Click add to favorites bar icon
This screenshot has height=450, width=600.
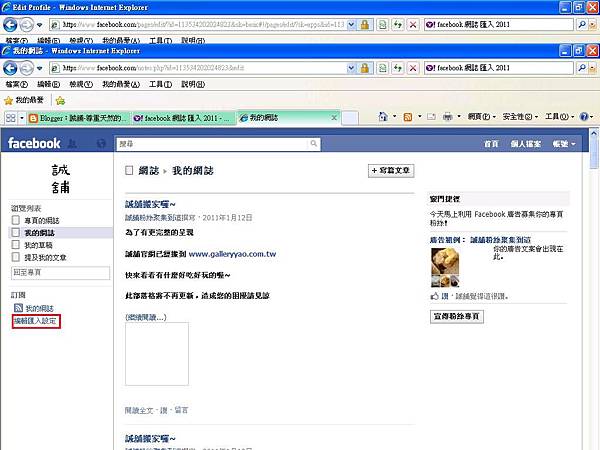pos(60,101)
